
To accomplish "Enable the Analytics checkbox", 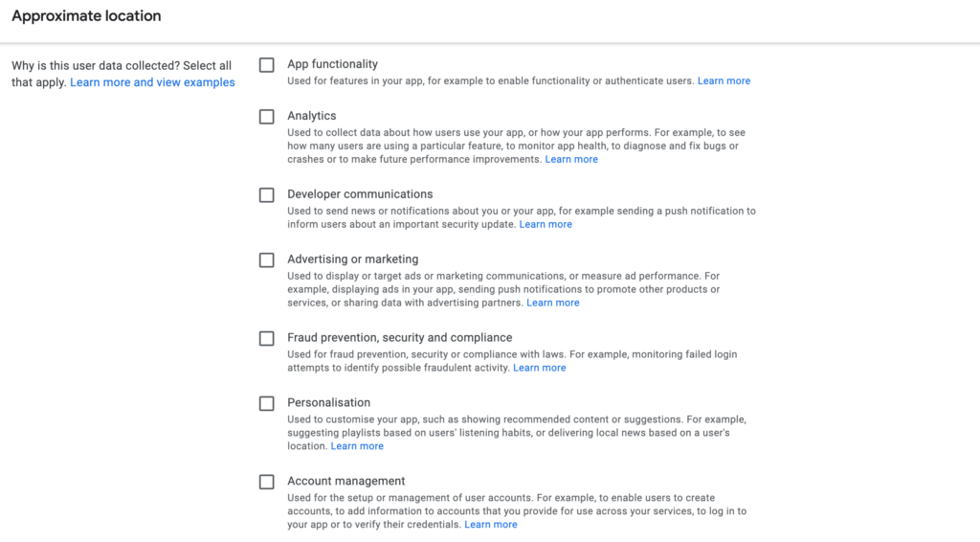I will (x=267, y=117).
